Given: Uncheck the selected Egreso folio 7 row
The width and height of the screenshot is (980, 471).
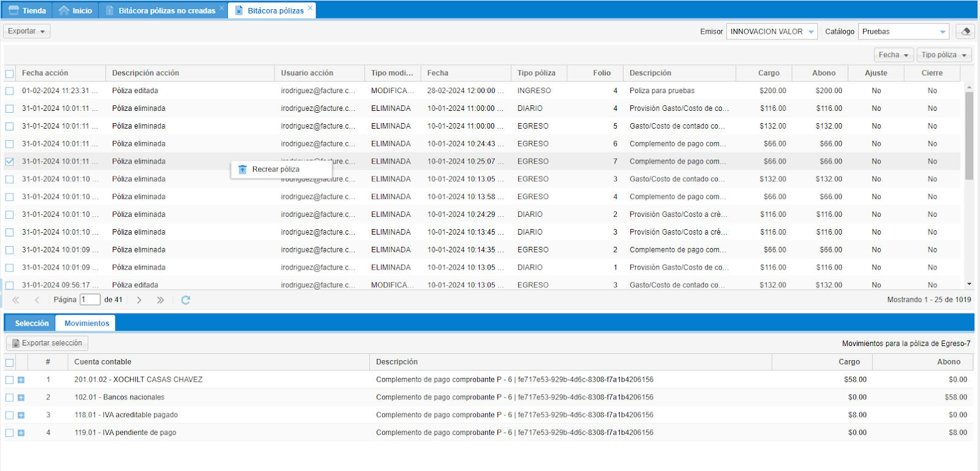Looking at the screenshot, I should (x=10, y=162).
